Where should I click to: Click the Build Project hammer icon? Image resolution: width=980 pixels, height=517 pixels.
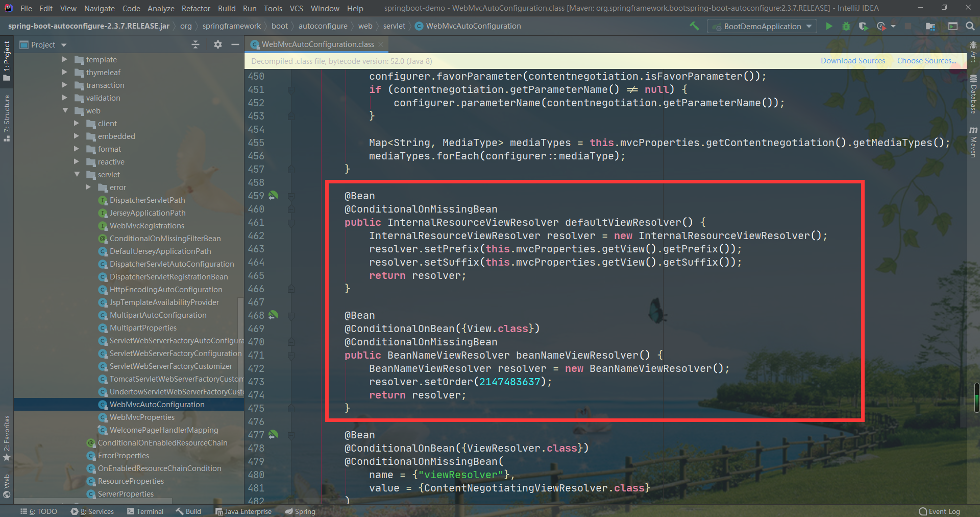tap(694, 26)
